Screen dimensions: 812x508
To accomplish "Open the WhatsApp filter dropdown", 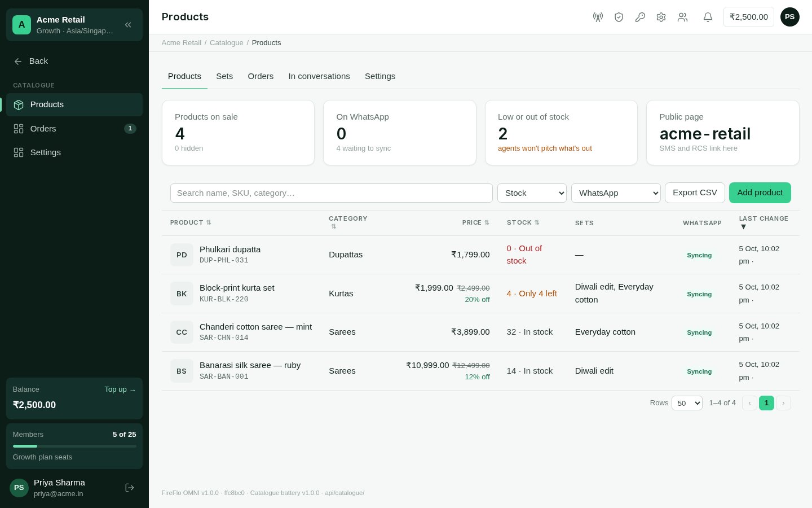I will click(x=616, y=193).
